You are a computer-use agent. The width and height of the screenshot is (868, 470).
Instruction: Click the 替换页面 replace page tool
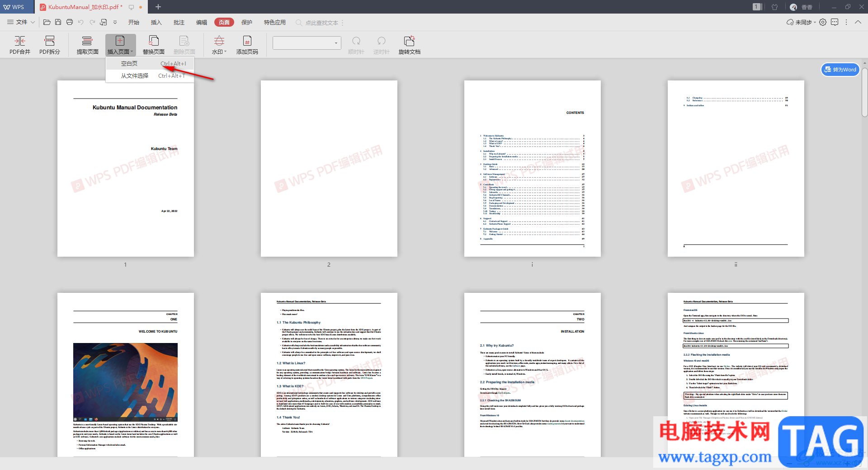click(x=154, y=45)
